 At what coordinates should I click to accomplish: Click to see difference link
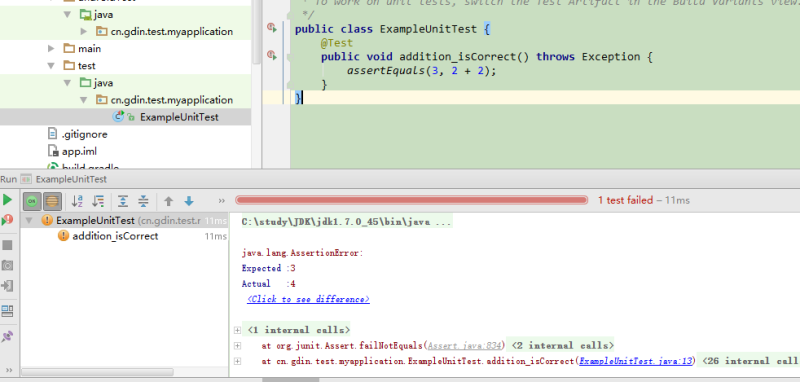click(308, 299)
